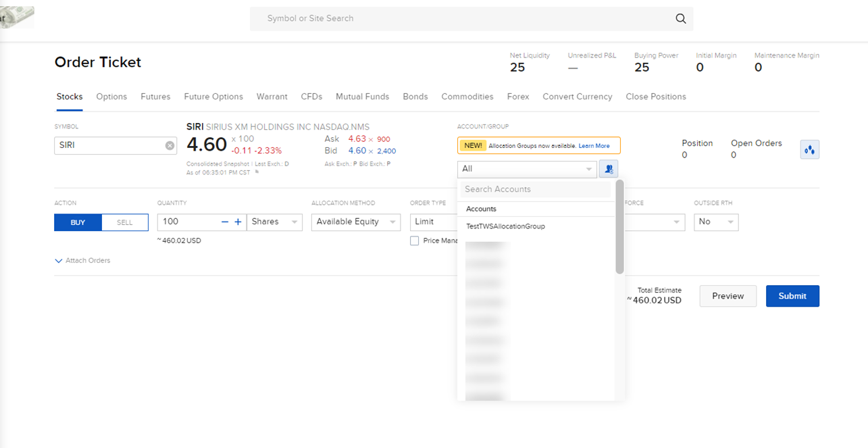Click the Net Liquidity value
The image size is (868, 448).
coord(517,68)
